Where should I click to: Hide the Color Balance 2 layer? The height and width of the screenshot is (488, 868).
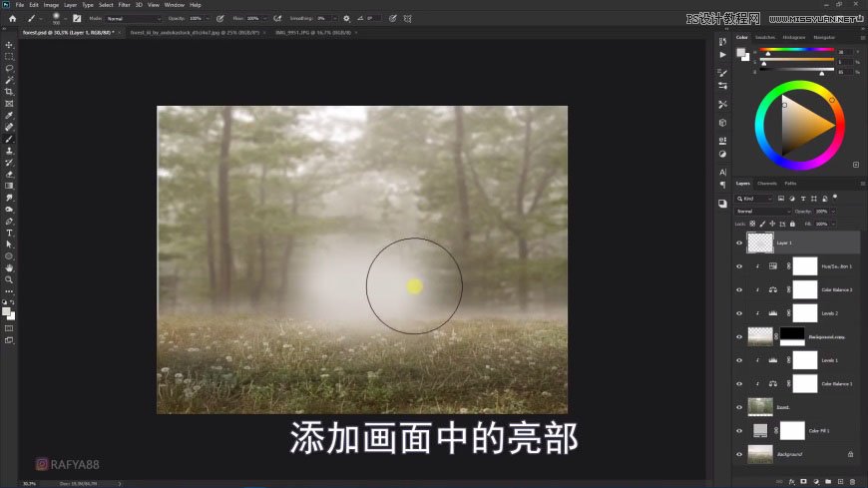739,289
